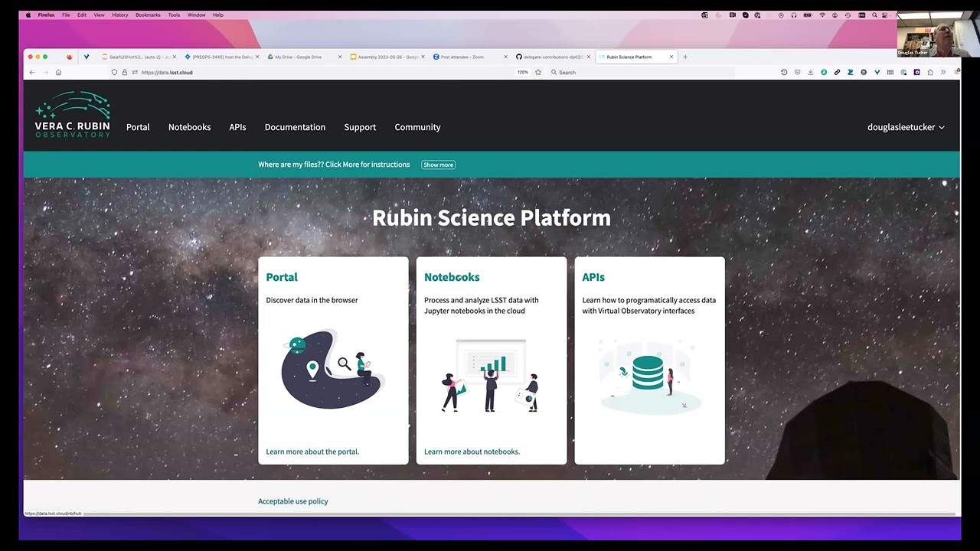Click the Firefox Search box
Screen dimensions: 980x551
(642, 72)
